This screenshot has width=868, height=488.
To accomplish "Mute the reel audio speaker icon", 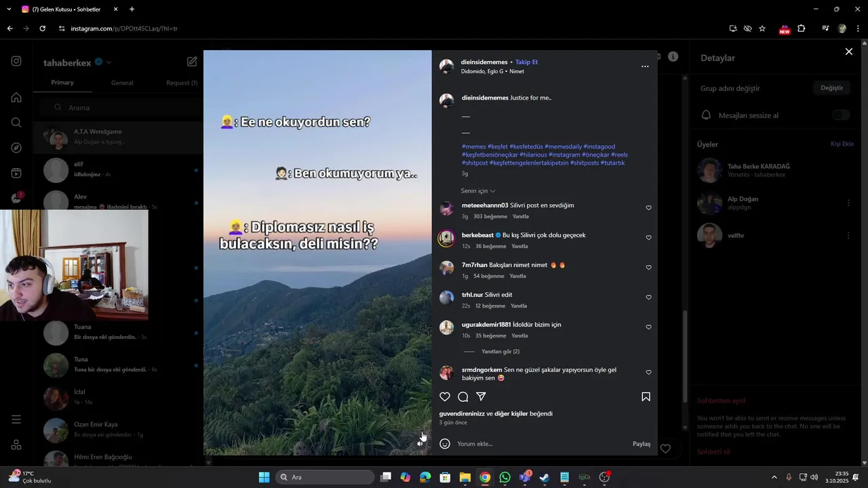I will 420,444.
